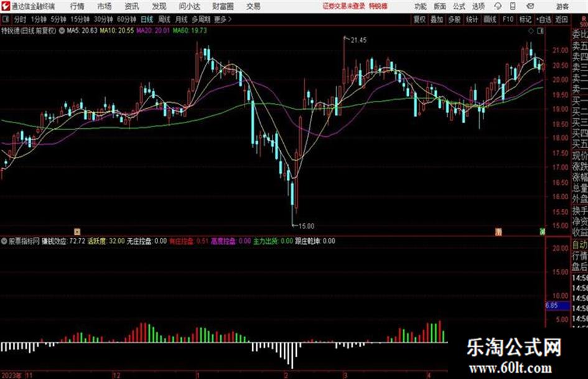Click the MA10: 20.55 value label
588x379 pixels.
pos(116,30)
